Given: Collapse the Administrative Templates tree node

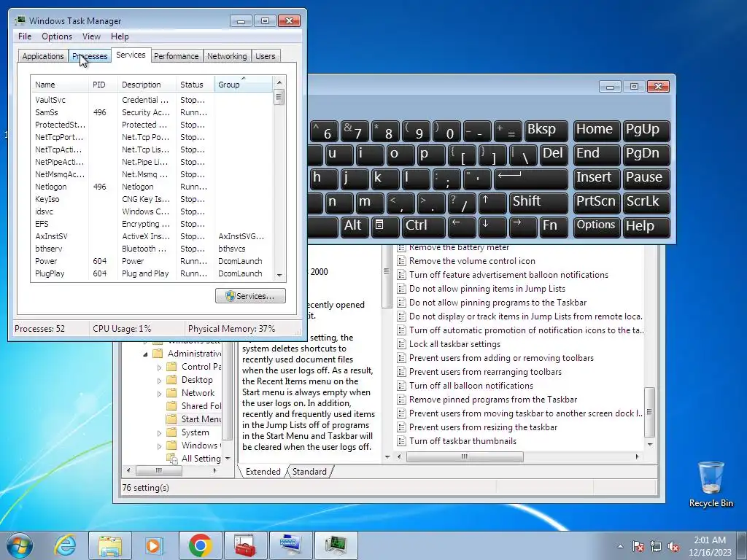Looking at the screenshot, I should click(x=145, y=354).
